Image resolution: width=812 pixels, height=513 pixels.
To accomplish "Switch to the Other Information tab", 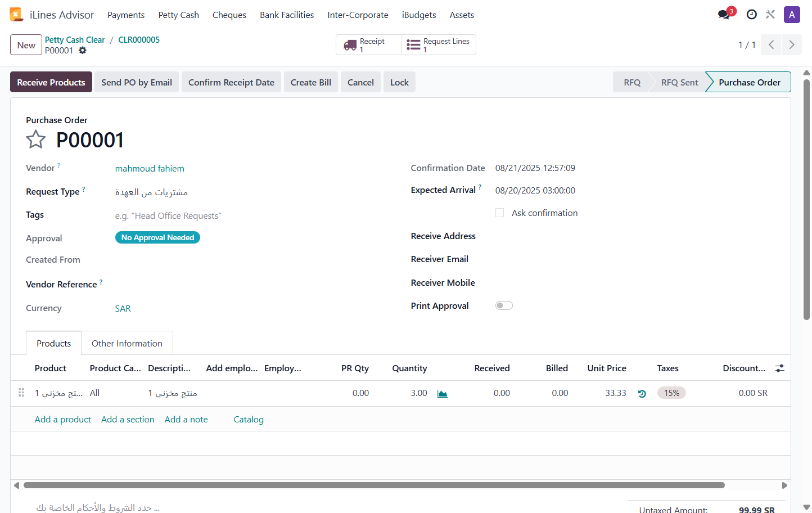I will pos(127,343).
